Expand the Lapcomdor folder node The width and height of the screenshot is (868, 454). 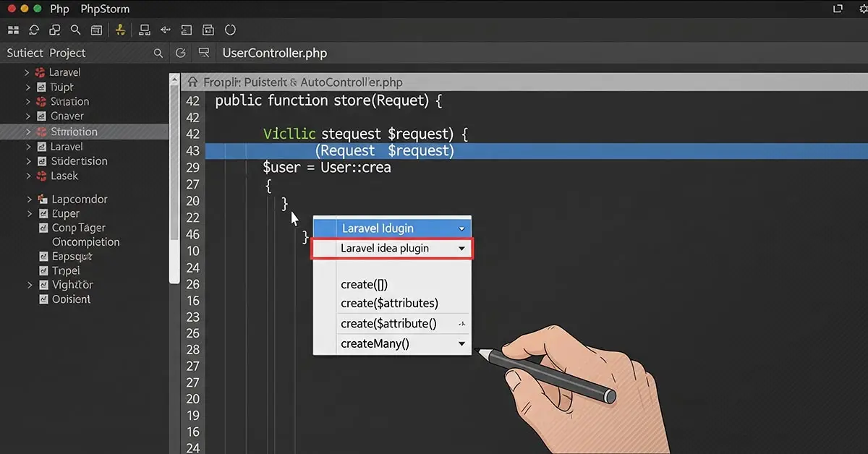pyautogui.click(x=30, y=199)
